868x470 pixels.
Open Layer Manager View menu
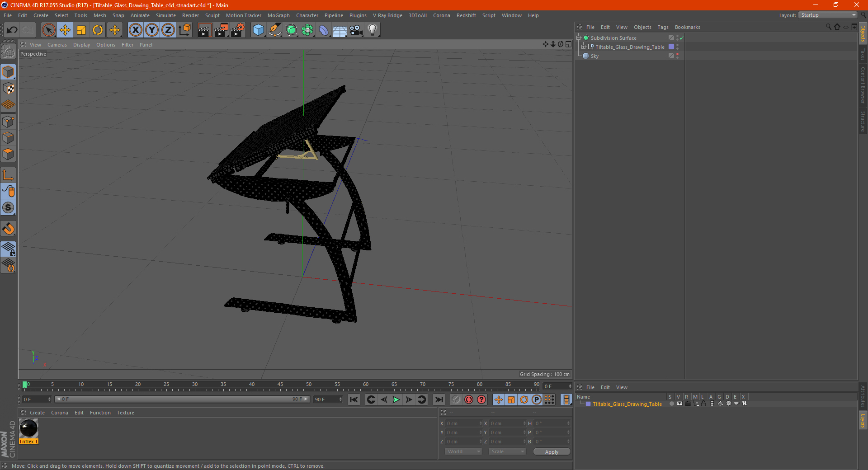click(622, 387)
